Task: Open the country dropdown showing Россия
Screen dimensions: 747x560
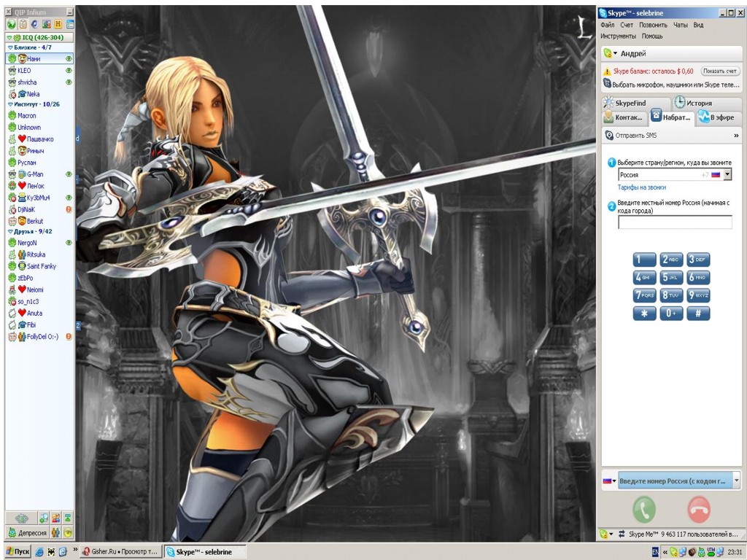Action: click(x=727, y=175)
